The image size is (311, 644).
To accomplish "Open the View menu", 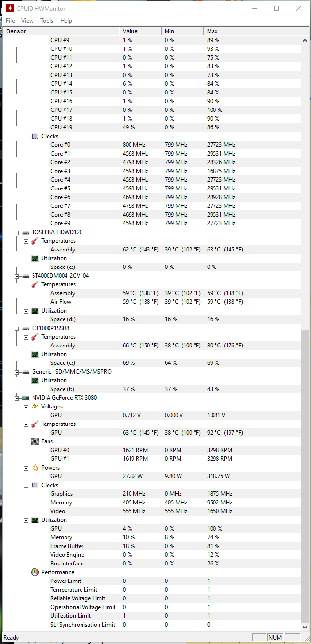I will (28, 21).
